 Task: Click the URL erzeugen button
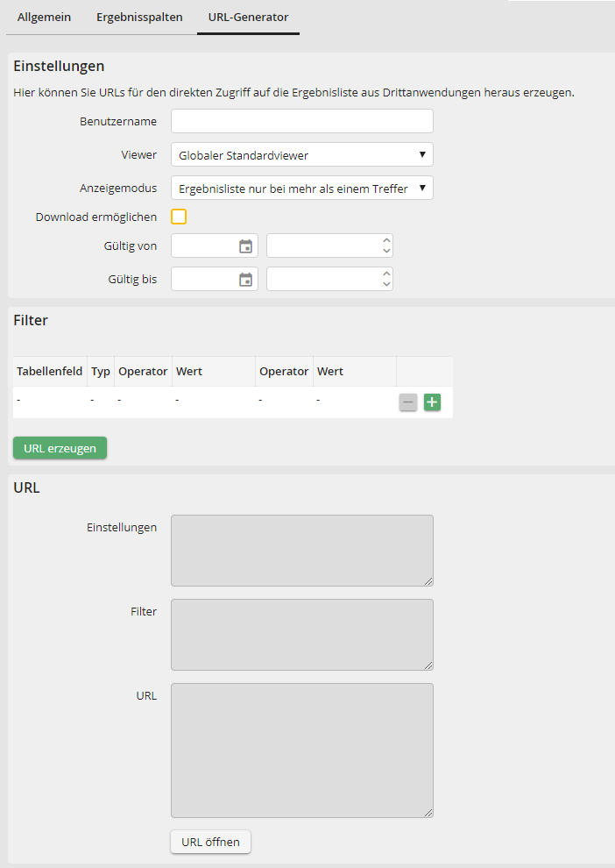point(60,447)
